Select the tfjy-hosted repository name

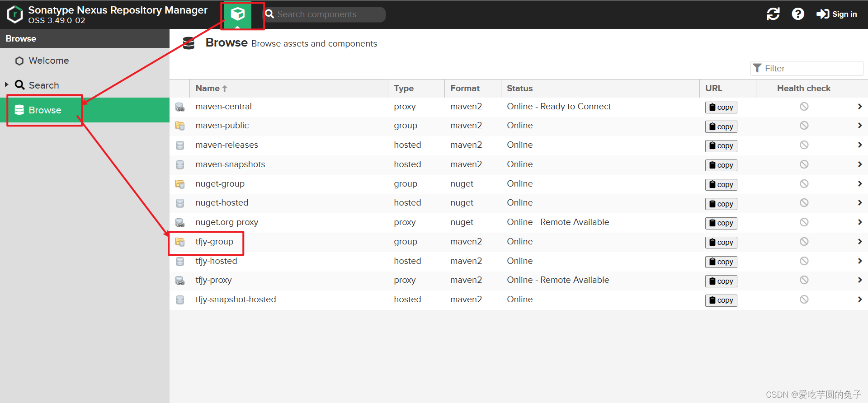pyautogui.click(x=216, y=261)
